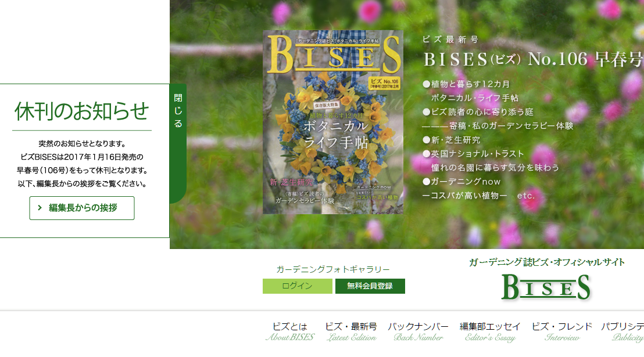Click the chevron arrow beside 編集長からの挨拶
Image resolution: width=644 pixels, height=357 pixels.
40,208
